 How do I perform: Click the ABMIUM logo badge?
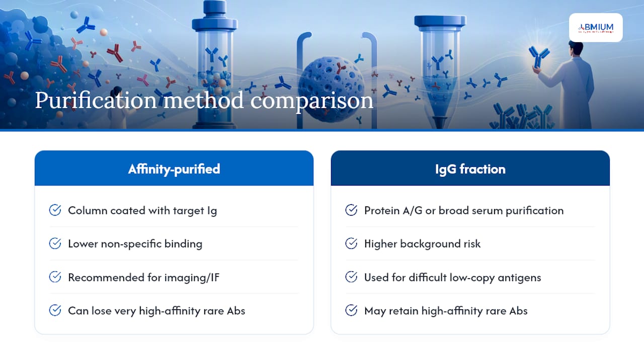click(x=596, y=28)
